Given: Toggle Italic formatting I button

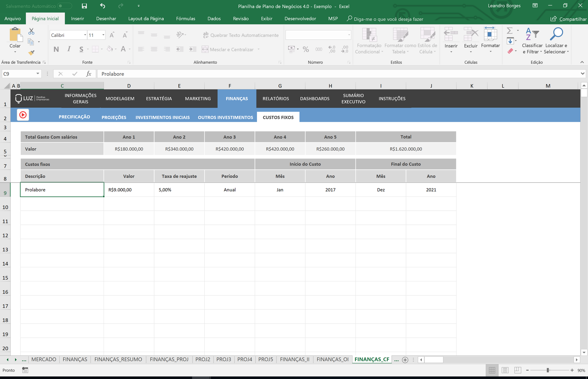Looking at the screenshot, I should click(69, 49).
